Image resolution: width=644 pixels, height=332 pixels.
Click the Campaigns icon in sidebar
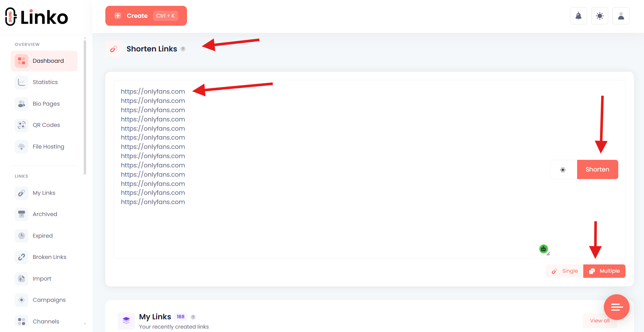point(22,300)
